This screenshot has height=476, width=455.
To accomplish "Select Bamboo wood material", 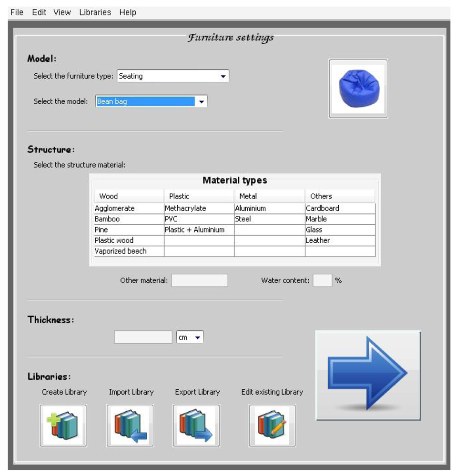I will tap(129, 219).
